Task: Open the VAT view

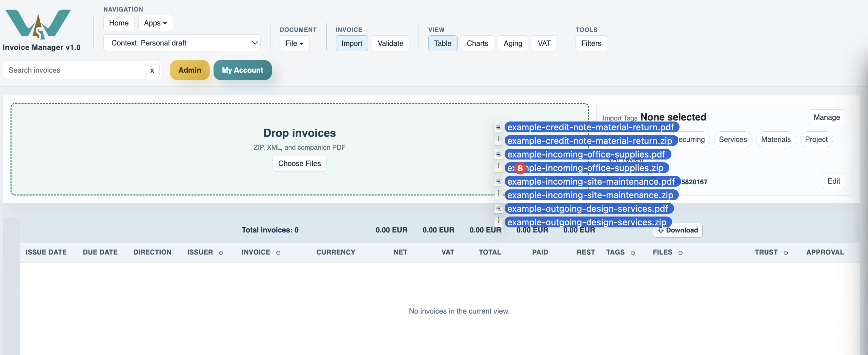Action: 544,43
